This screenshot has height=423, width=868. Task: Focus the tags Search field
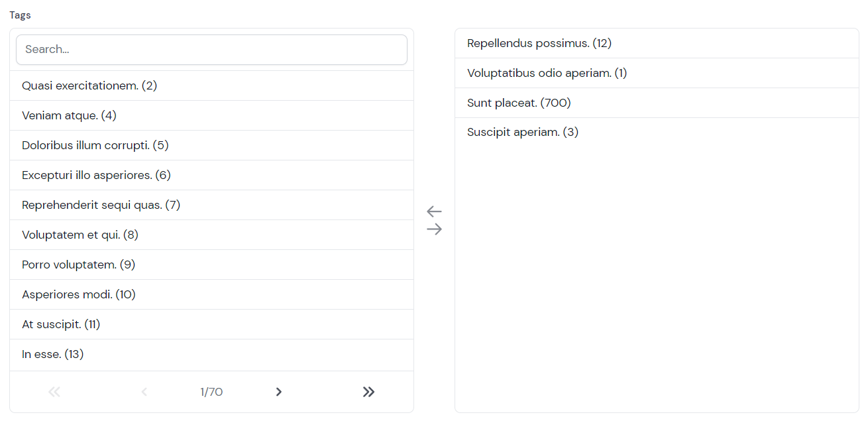(211, 50)
